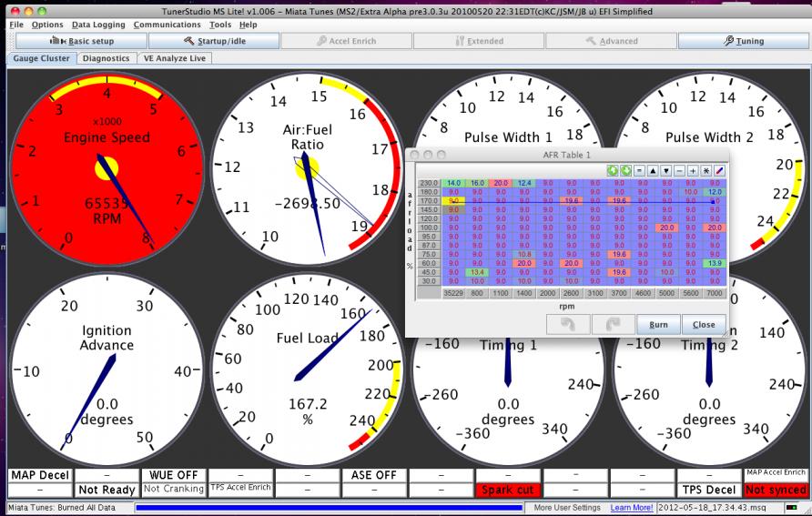Click the plus increment icon in AFR Table
This screenshot has height=516, width=812.
(x=693, y=170)
